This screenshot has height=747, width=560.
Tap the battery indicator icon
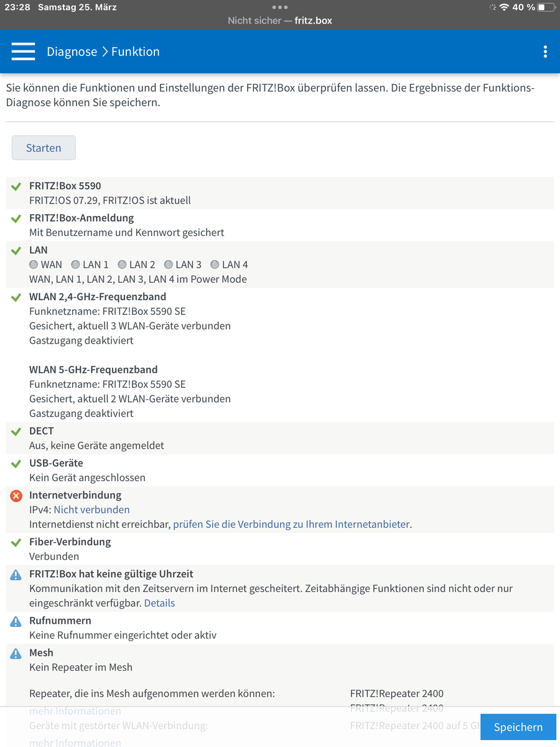[x=546, y=7]
